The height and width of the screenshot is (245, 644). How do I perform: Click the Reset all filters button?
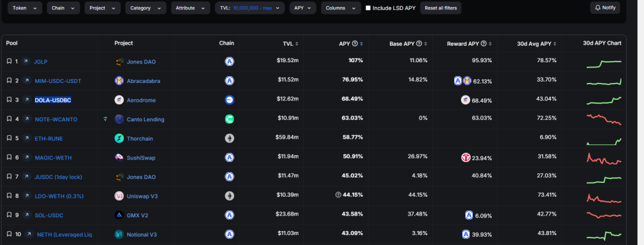coord(441,8)
